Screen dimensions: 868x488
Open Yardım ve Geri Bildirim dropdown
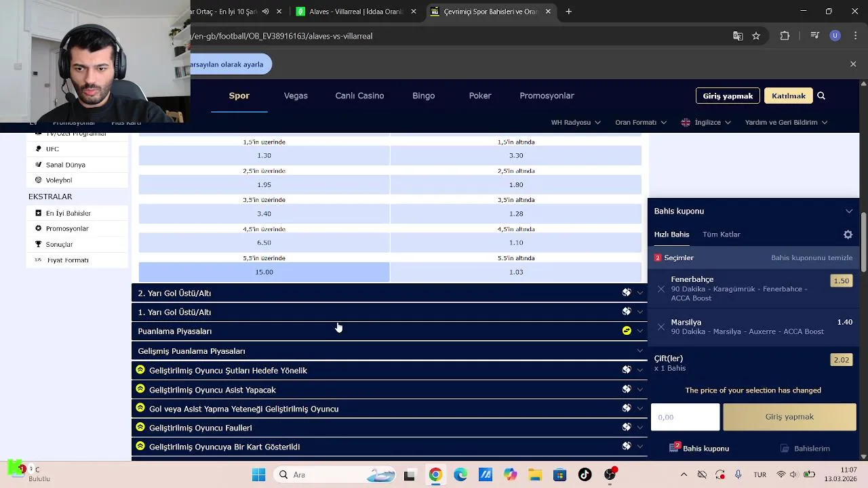click(786, 122)
